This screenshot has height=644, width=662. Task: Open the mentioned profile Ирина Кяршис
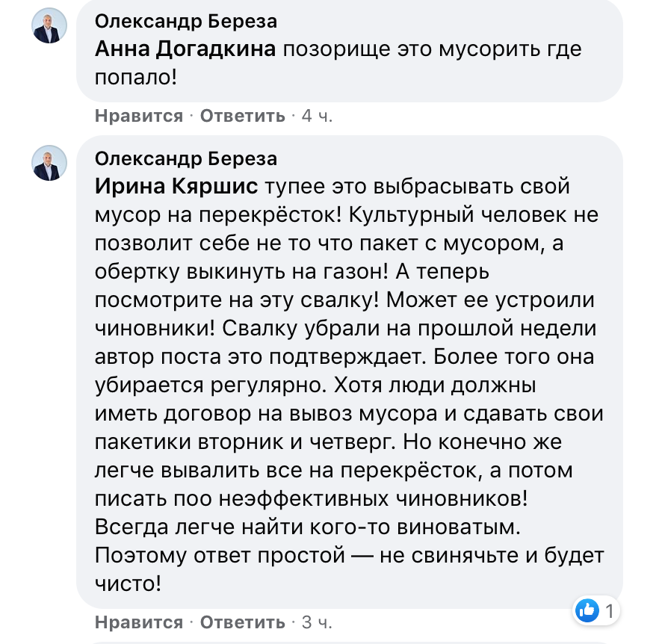pyautogui.click(x=176, y=186)
